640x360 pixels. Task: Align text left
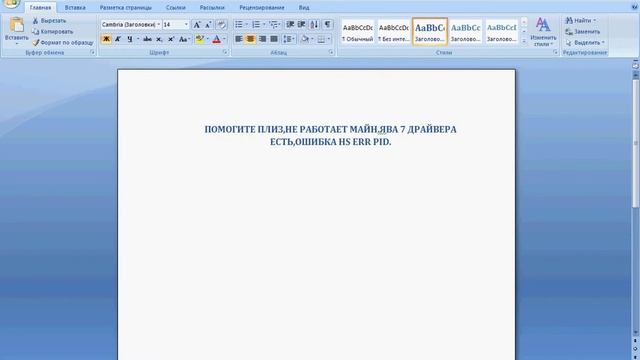[x=239, y=39]
